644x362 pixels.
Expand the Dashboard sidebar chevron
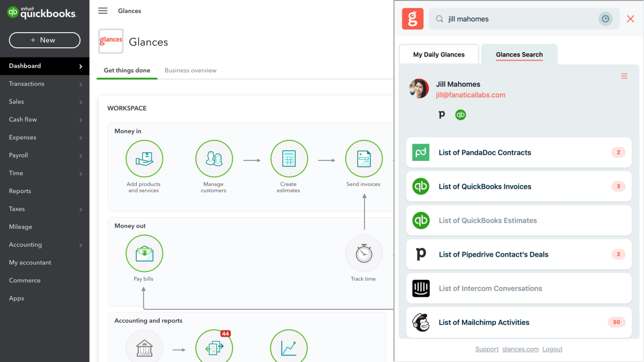coord(81,67)
